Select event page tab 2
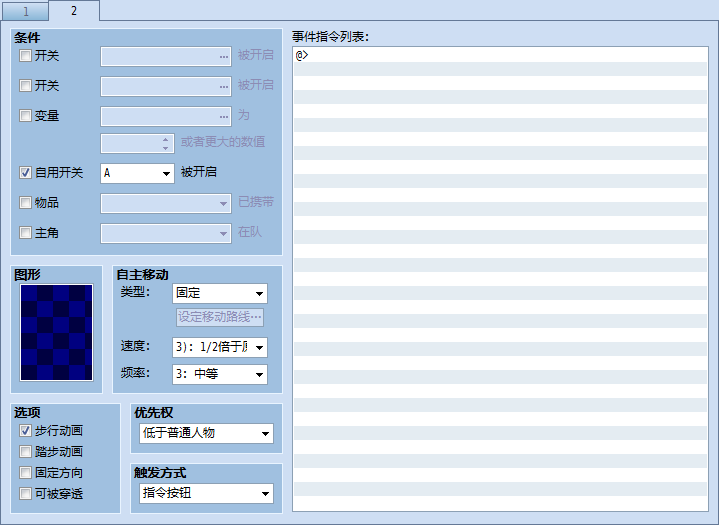The image size is (719, 525). pyautogui.click(x=74, y=11)
